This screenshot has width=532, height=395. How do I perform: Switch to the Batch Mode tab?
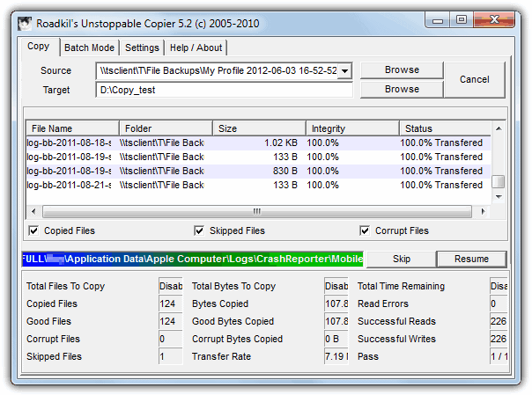[89, 48]
